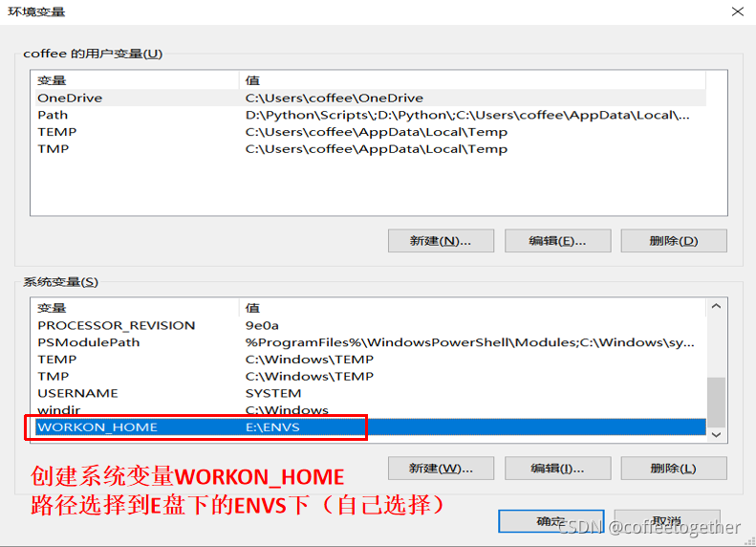Click the system variables scroll up arrow

click(717, 306)
